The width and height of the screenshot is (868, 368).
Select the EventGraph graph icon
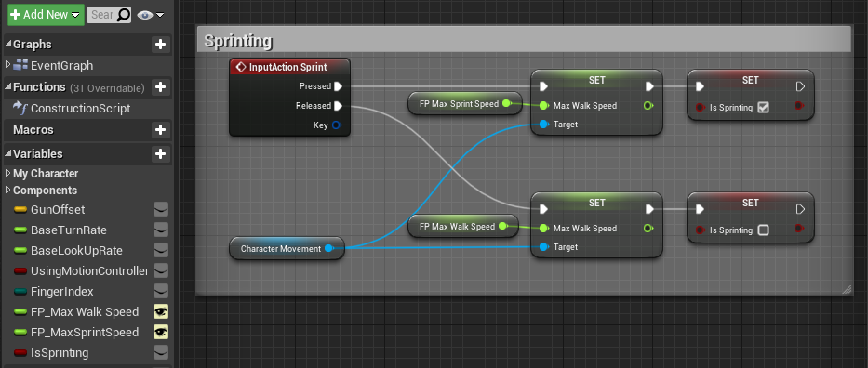21,65
